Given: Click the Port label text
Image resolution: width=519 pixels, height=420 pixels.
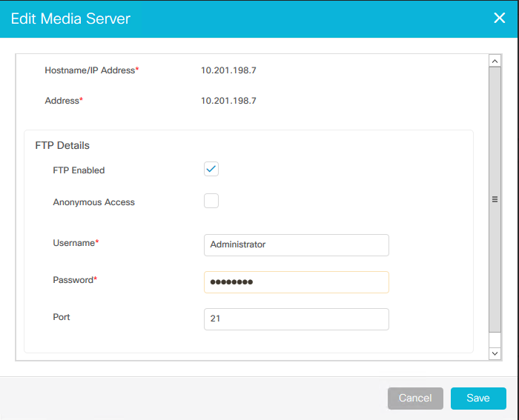Looking at the screenshot, I should point(62,317).
